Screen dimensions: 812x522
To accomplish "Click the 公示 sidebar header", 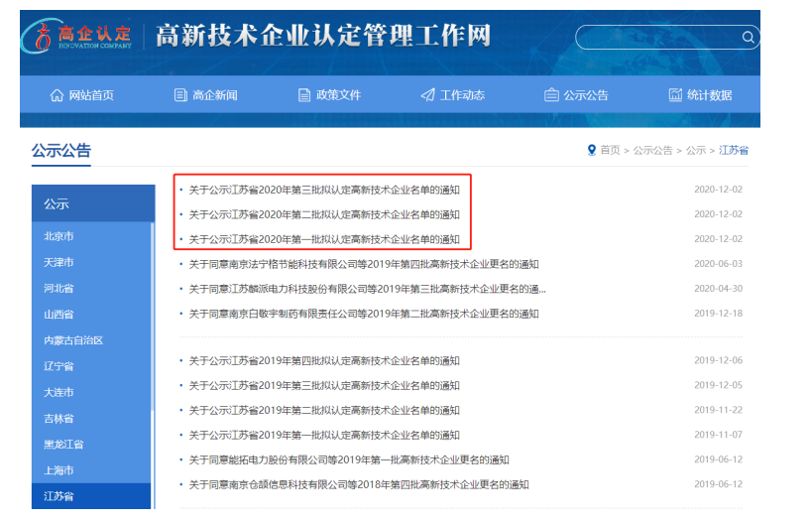I will [93, 203].
